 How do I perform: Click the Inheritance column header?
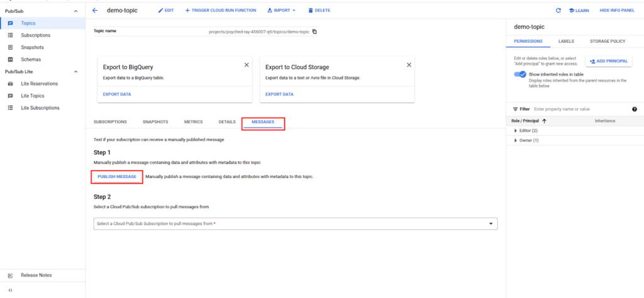tap(605, 121)
